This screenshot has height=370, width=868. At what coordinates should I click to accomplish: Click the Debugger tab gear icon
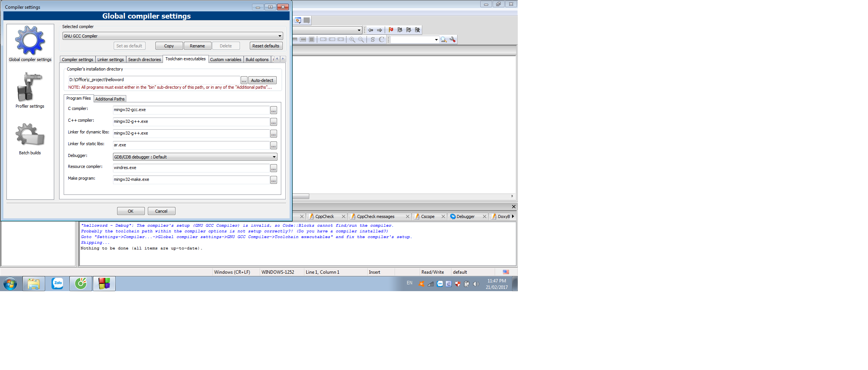click(453, 216)
